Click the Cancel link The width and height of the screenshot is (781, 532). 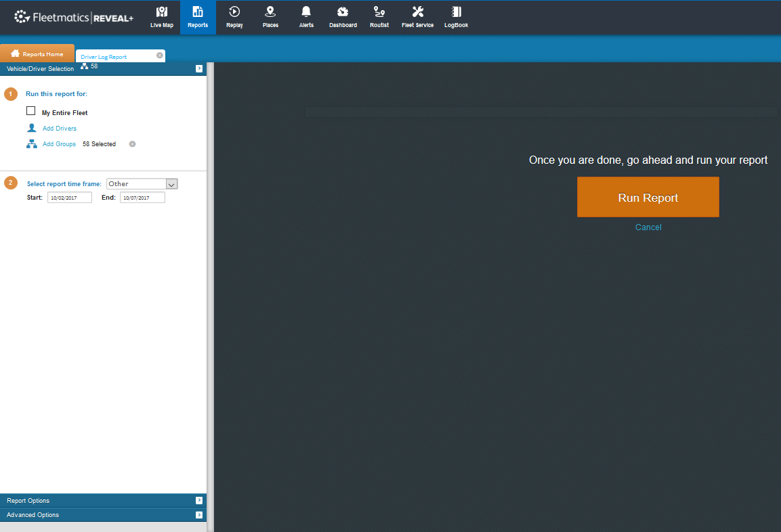click(648, 227)
